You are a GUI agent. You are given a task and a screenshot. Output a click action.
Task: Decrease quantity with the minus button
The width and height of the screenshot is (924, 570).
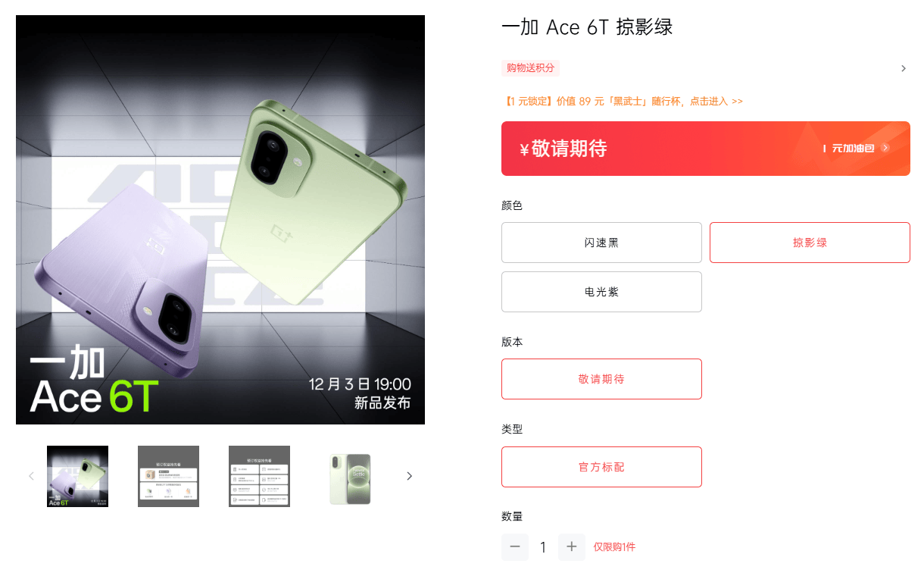pyautogui.click(x=515, y=547)
